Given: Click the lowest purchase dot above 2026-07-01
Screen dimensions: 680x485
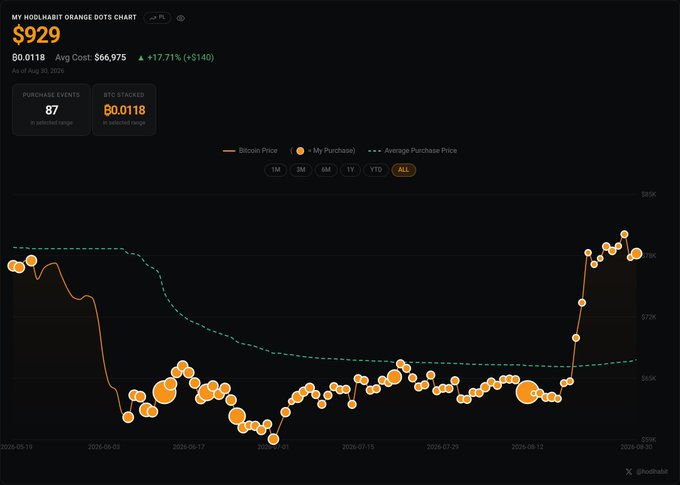Looking at the screenshot, I should coord(273,439).
